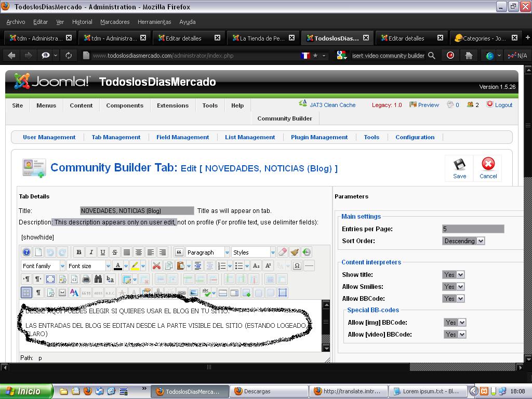Open the Paragraph format dropdown
This screenshot has width=532, height=399.
[208, 252]
